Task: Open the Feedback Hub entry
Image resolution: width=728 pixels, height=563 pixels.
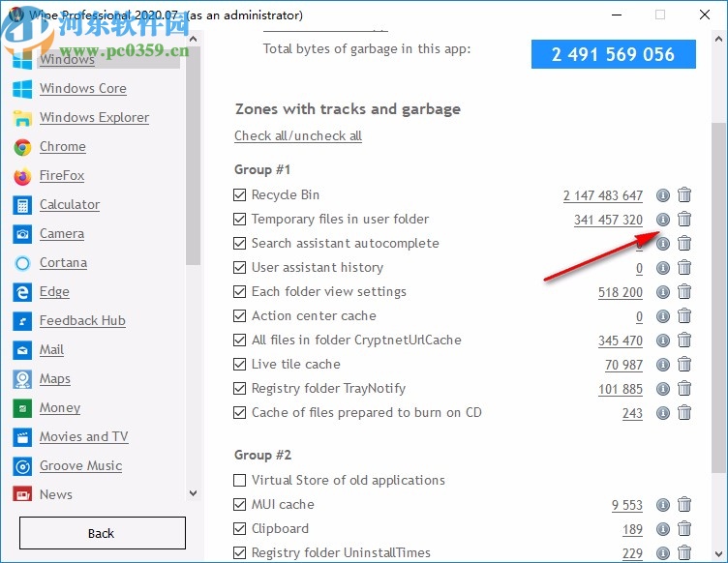Action: click(82, 320)
